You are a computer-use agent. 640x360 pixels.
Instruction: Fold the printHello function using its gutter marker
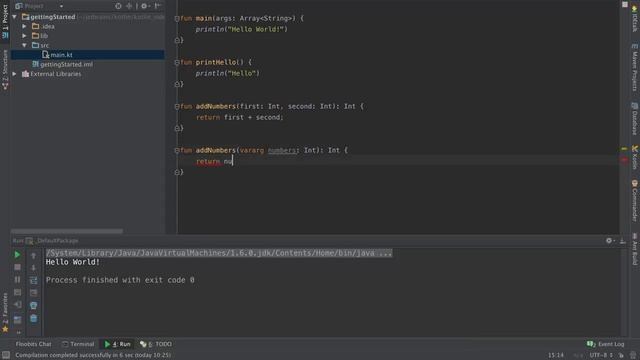coord(177,62)
